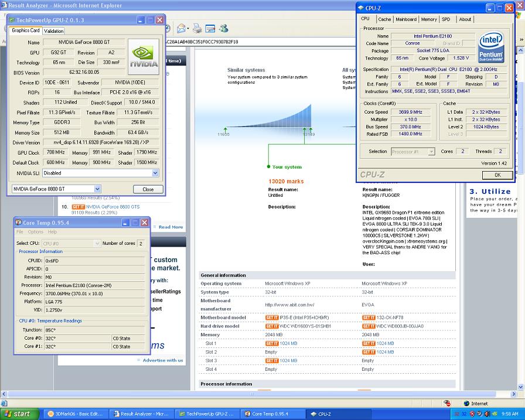Click the Close button in GPU-Z

point(148,189)
